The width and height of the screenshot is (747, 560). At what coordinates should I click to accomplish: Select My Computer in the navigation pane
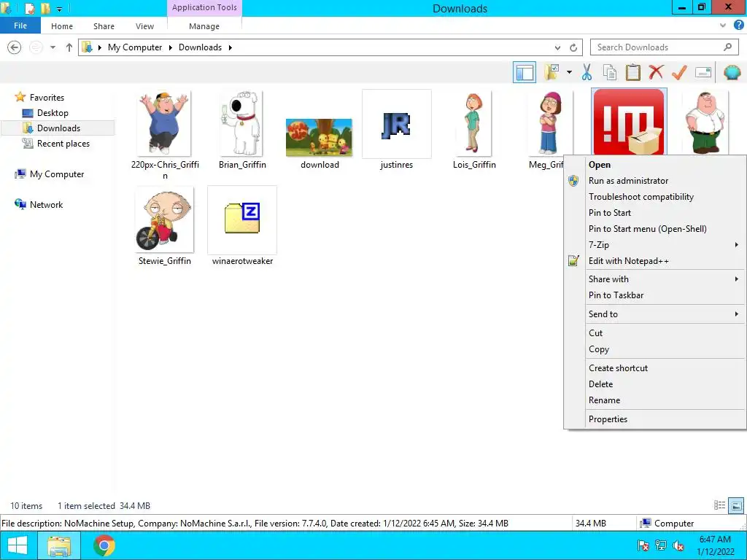[57, 174]
